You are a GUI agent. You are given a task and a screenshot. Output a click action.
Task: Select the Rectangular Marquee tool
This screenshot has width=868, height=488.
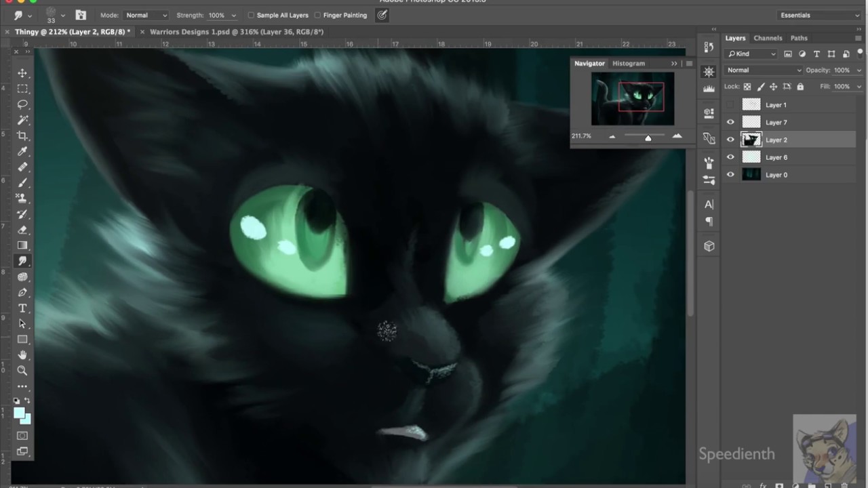pyautogui.click(x=22, y=89)
